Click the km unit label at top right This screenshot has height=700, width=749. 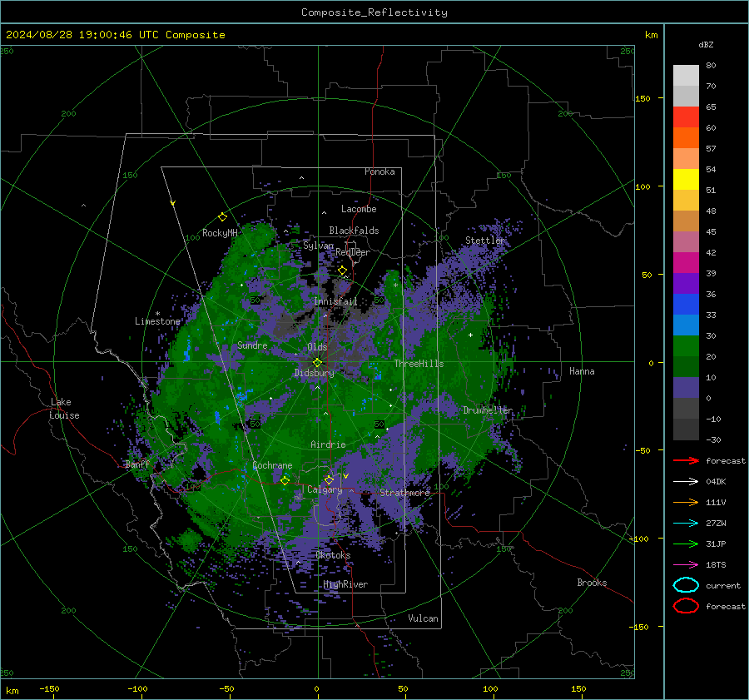[651, 35]
